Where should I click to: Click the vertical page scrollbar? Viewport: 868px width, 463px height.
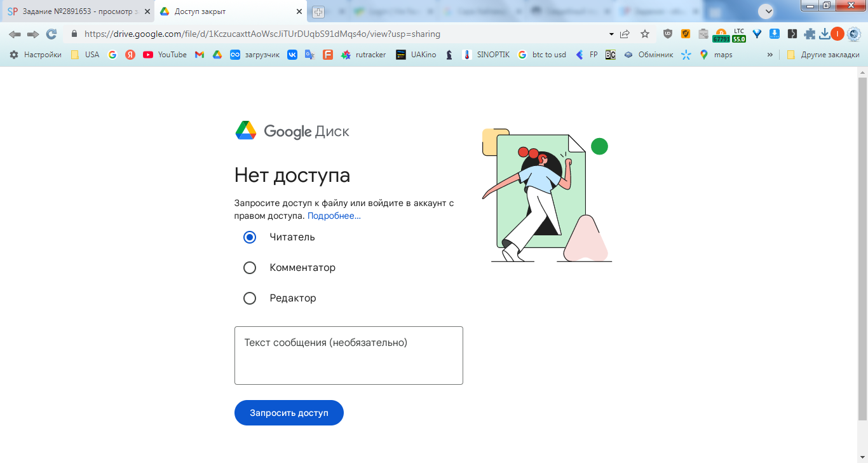pos(862,248)
